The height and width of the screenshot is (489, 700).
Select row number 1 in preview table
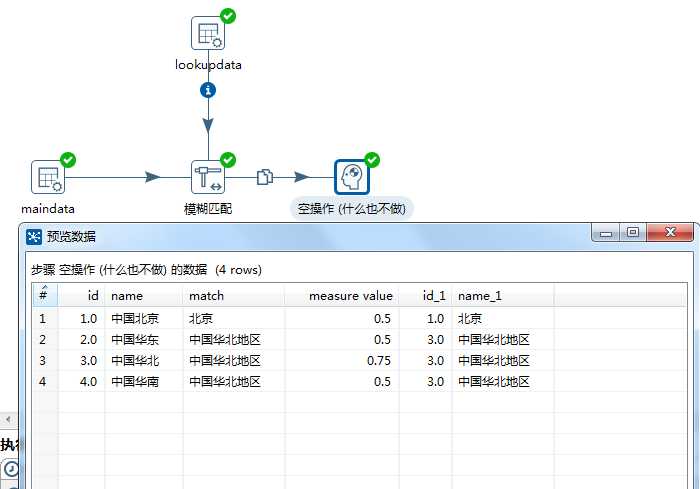(x=45, y=318)
